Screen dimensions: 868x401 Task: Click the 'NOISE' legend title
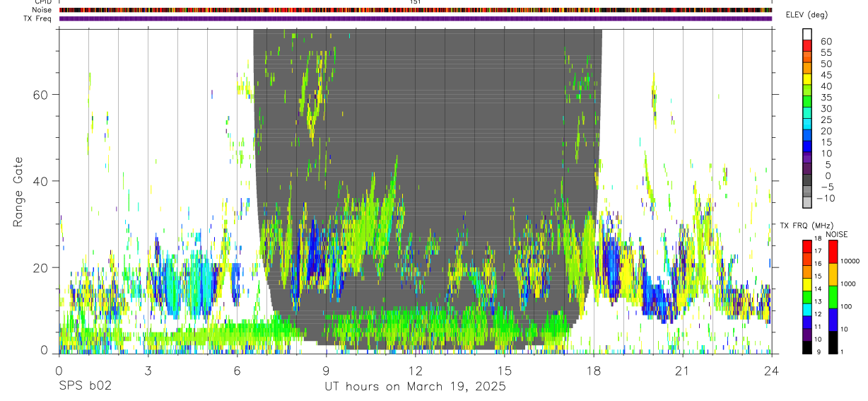pyautogui.click(x=836, y=234)
